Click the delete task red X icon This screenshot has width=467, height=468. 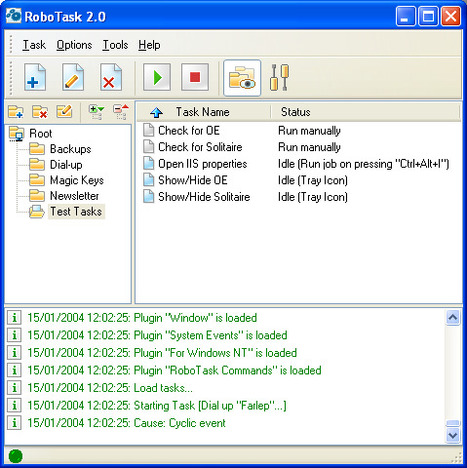[111, 77]
